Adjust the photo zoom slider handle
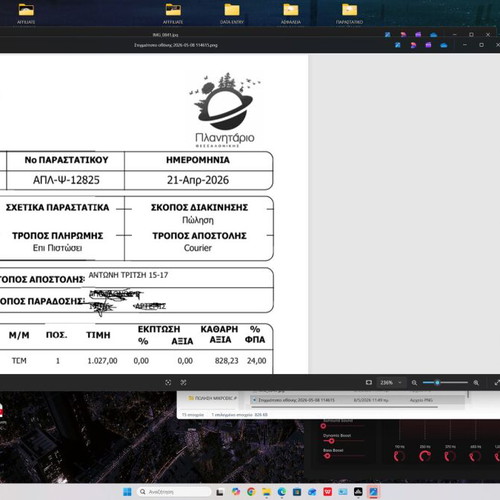 pyautogui.click(x=437, y=383)
